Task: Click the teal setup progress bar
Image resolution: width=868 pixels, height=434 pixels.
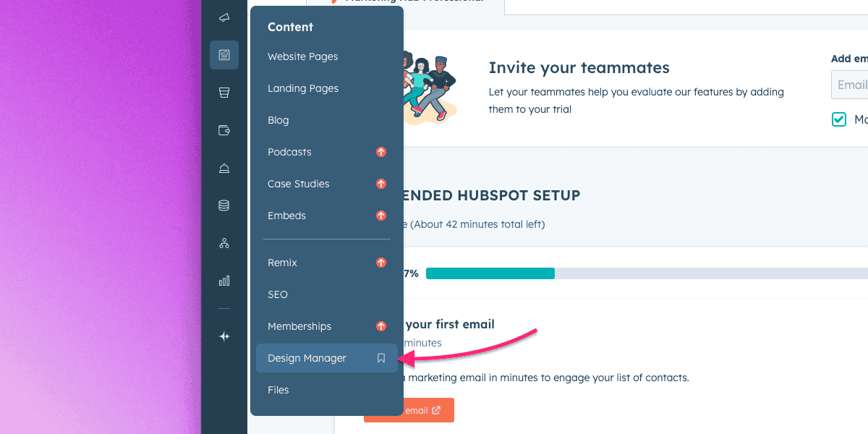Action: [x=489, y=273]
